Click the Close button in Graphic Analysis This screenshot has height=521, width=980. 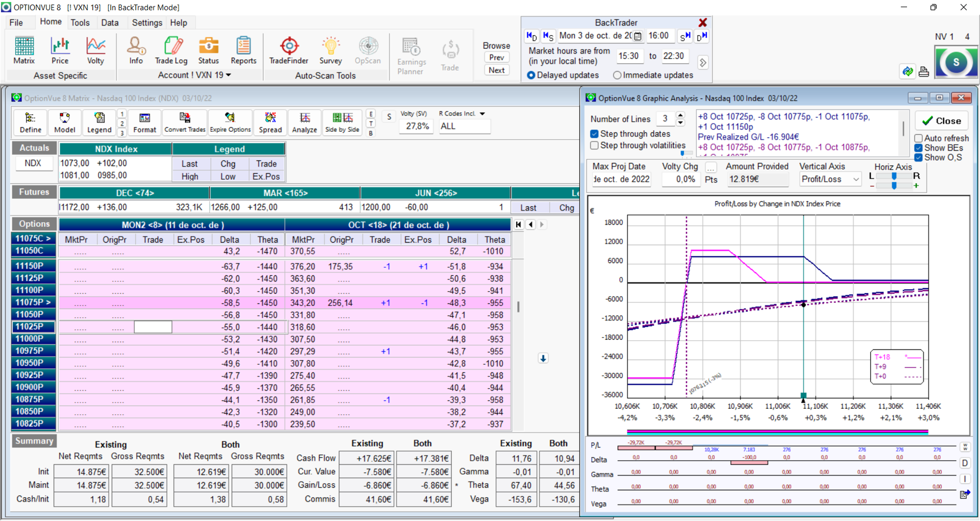[941, 121]
